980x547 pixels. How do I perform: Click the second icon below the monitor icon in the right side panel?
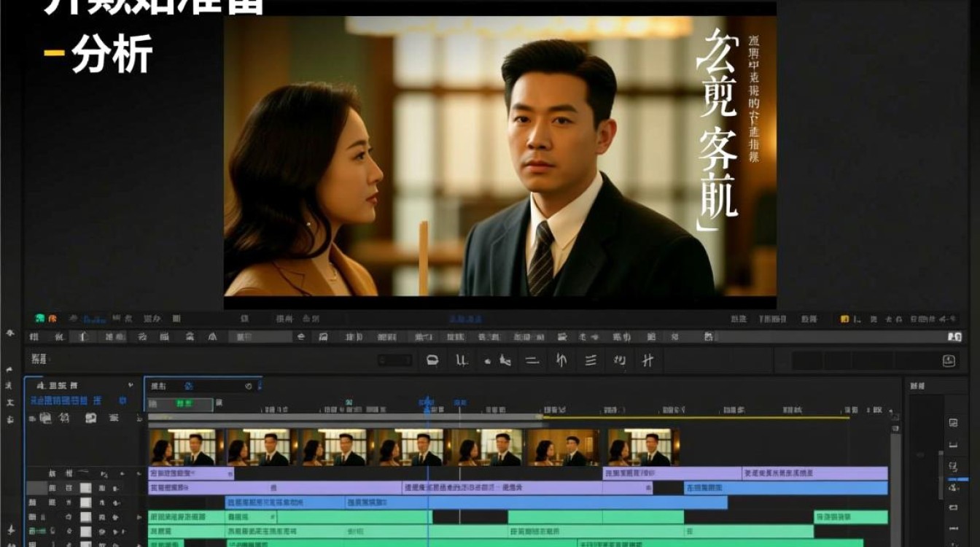tap(953, 466)
